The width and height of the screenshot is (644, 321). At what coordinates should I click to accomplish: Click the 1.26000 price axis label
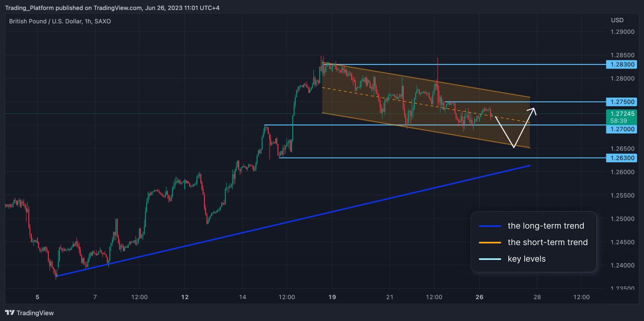623,172
